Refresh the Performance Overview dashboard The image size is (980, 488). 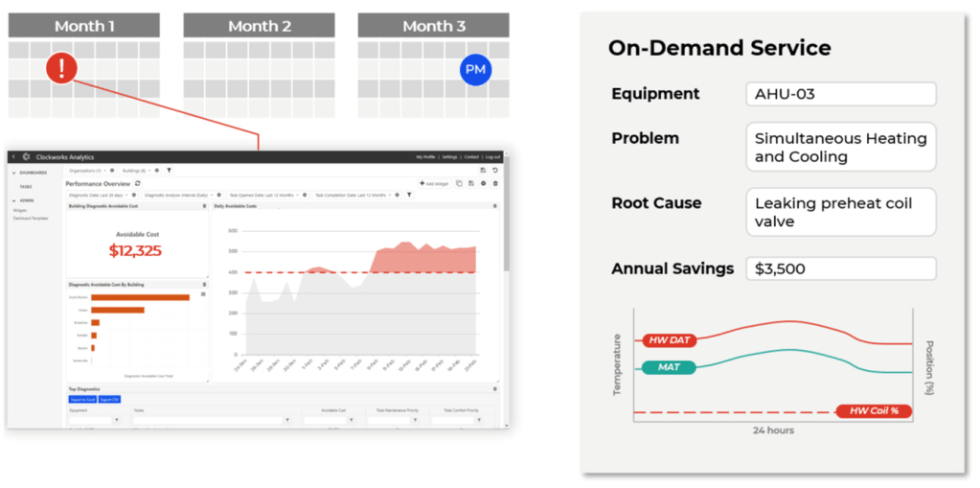point(138,182)
